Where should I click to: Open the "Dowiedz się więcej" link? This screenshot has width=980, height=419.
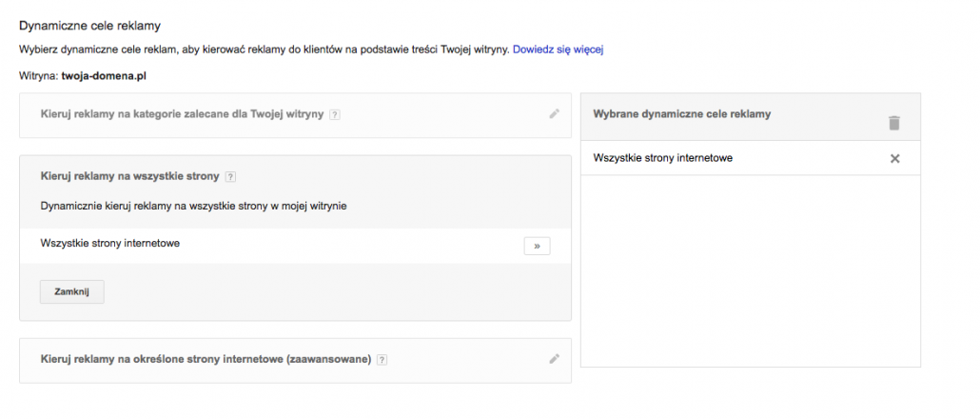pos(559,49)
